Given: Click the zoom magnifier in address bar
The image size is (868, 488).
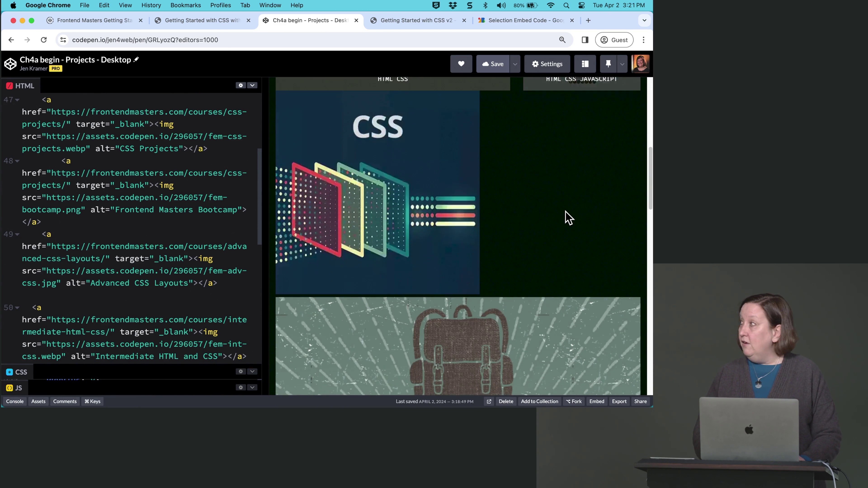Looking at the screenshot, I should click(x=562, y=40).
